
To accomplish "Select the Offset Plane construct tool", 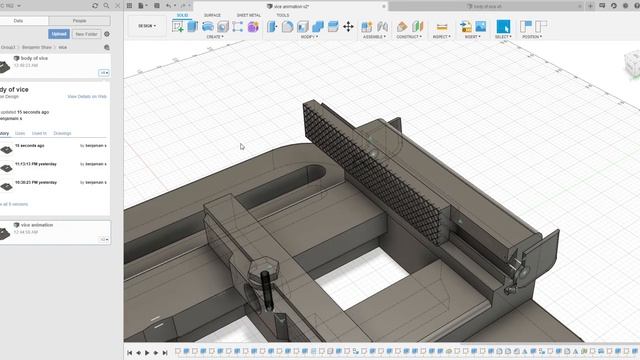I will [x=402, y=27].
